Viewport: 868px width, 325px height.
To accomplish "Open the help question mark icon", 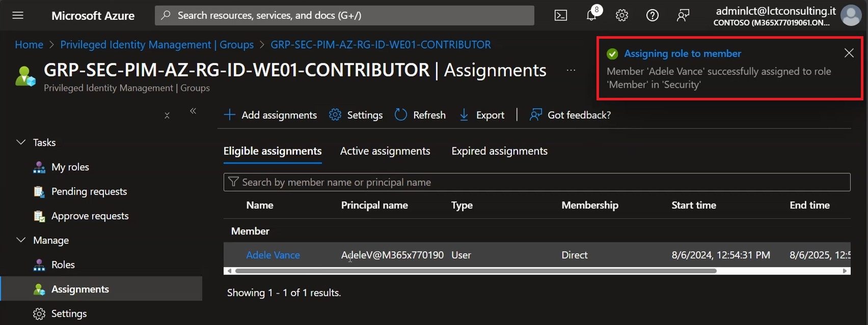I will coord(652,15).
